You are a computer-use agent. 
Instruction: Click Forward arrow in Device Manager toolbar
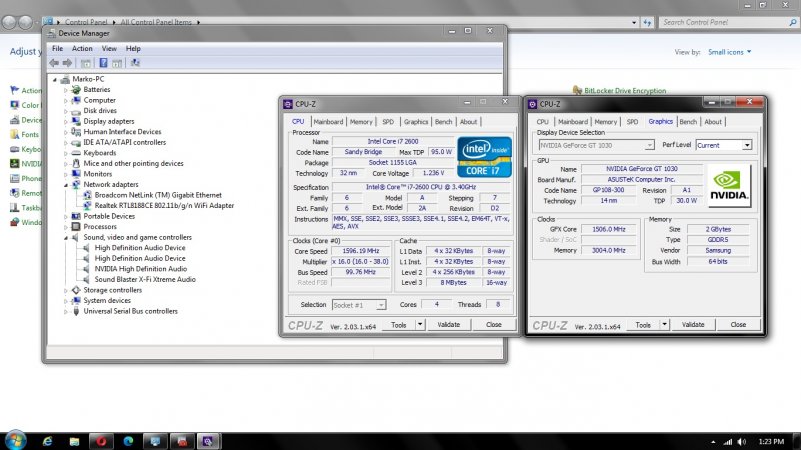(67, 63)
